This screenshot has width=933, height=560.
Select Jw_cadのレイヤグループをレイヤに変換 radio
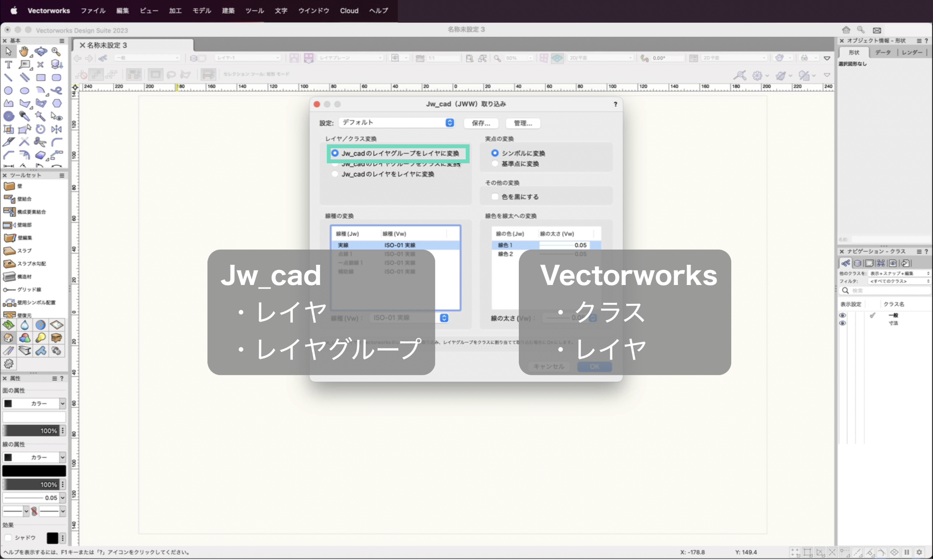click(335, 153)
